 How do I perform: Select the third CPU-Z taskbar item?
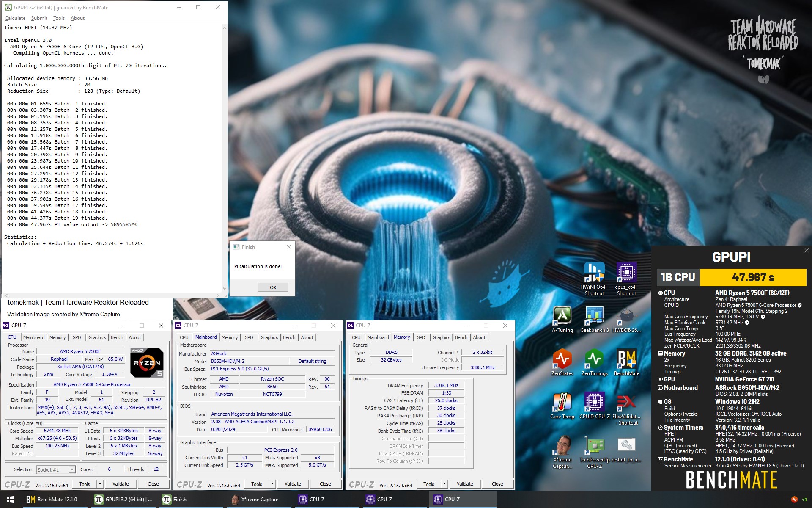pos(462,500)
